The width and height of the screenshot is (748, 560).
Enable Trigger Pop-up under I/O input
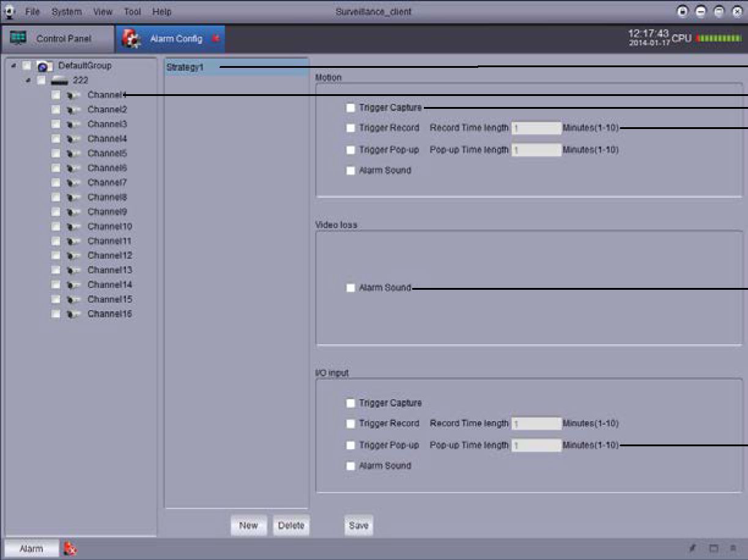[x=350, y=445]
